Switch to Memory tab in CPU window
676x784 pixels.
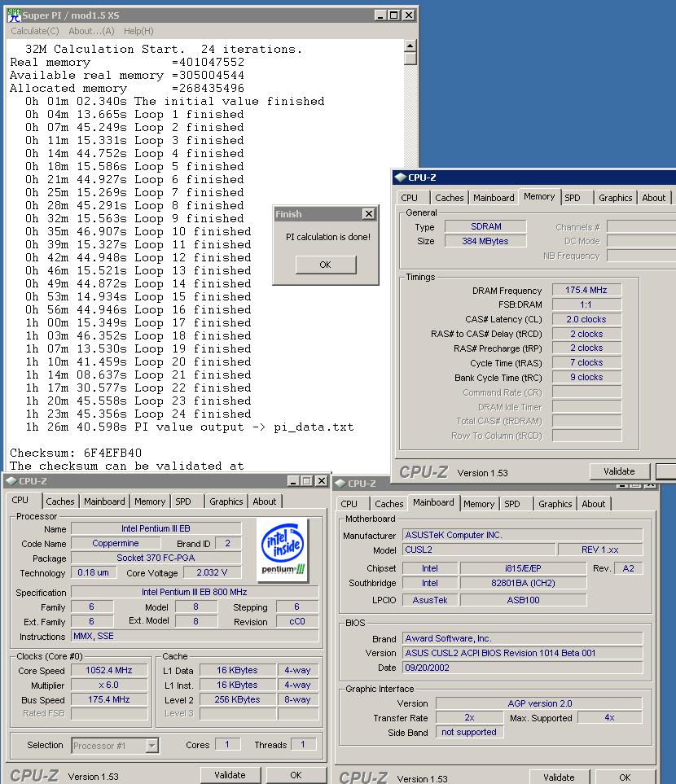coord(150,501)
